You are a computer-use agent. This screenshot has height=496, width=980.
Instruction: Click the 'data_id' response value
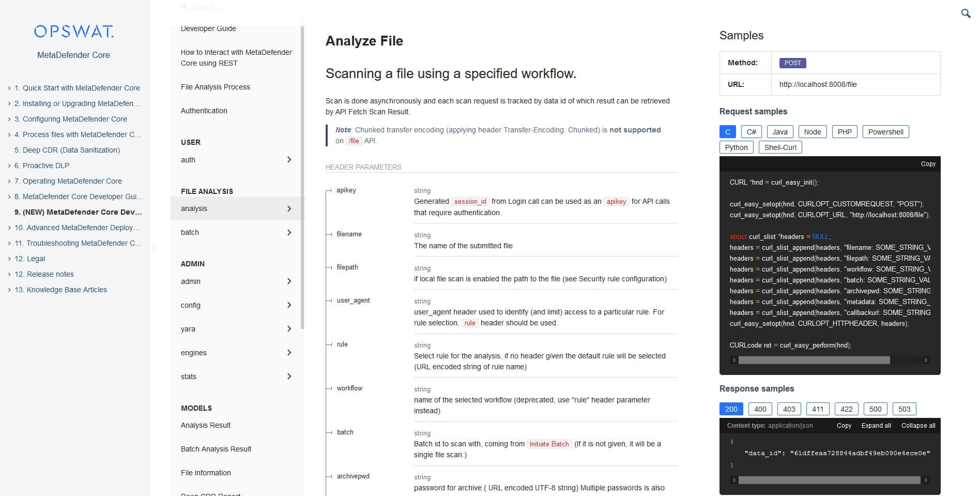click(x=860, y=453)
